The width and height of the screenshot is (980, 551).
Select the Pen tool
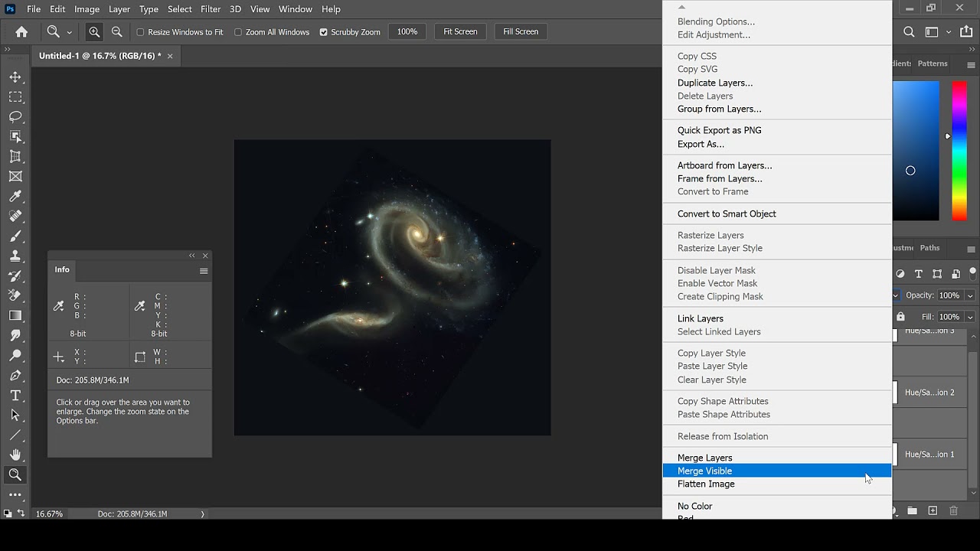point(15,375)
